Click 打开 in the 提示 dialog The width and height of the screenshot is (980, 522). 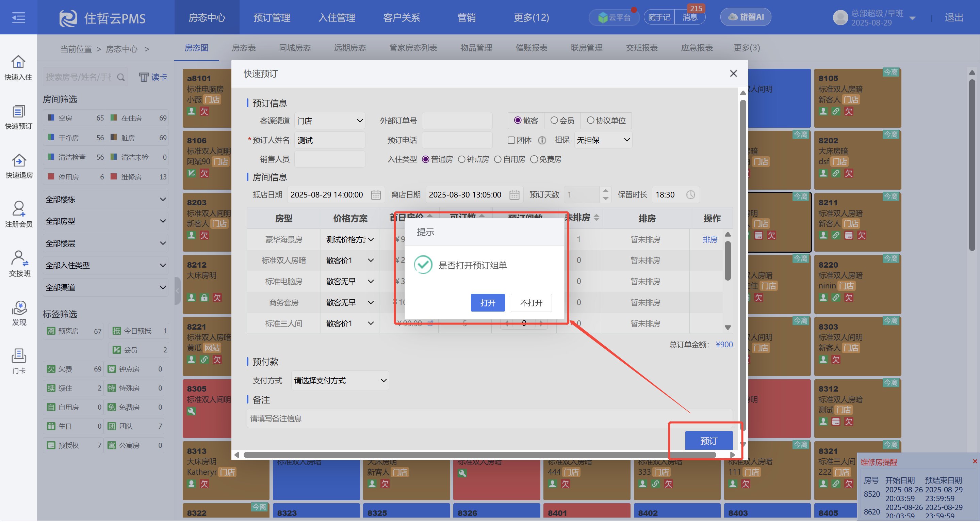tap(488, 303)
